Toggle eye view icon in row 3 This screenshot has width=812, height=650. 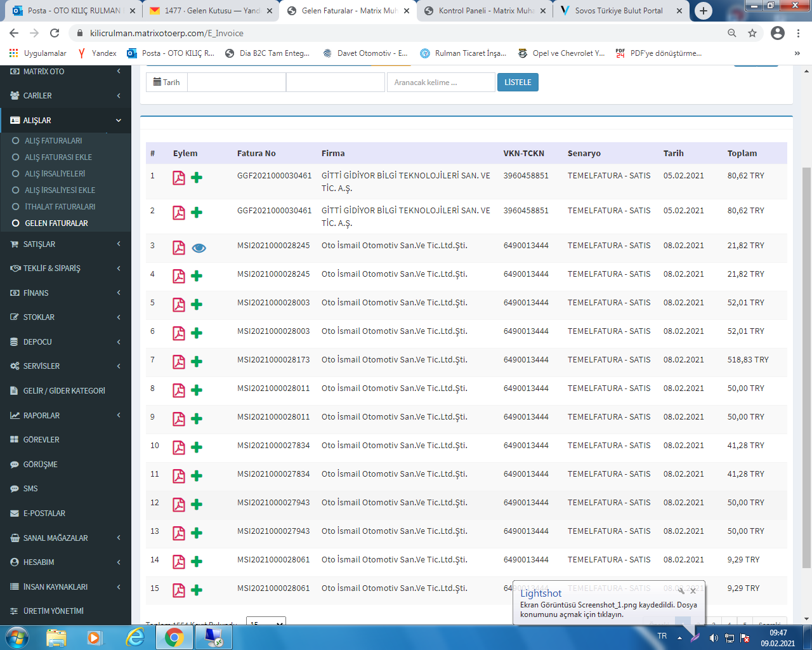(199, 248)
